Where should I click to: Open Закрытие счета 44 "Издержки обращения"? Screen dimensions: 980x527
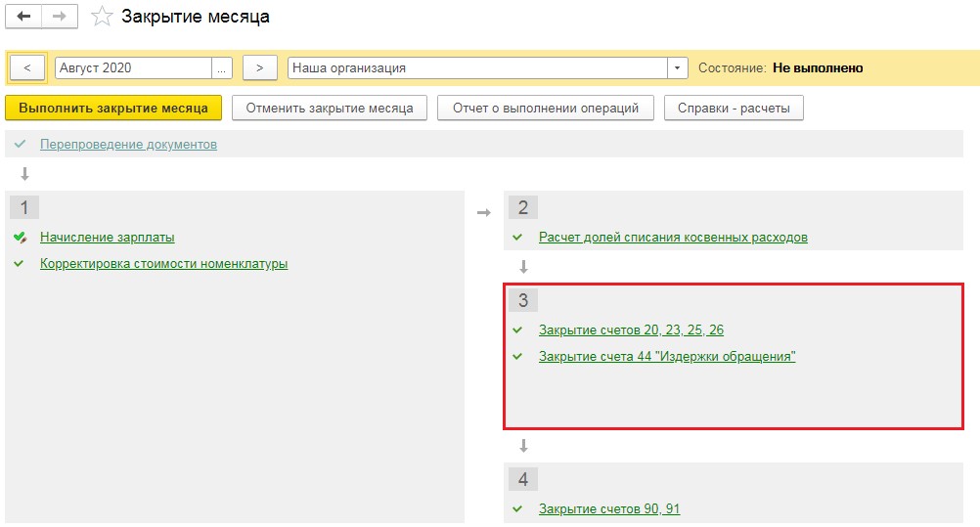click(667, 357)
